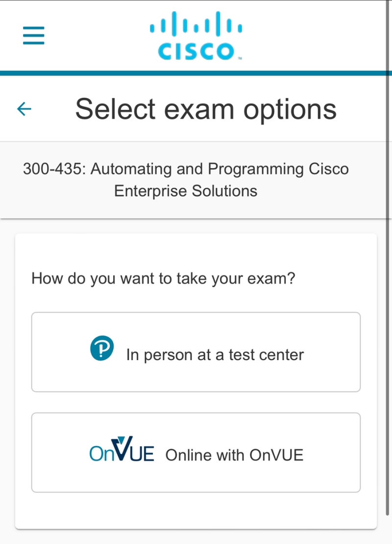Click the 300-435 exam name text
Screen dimensions: 392x544
click(x=186, y=169)
